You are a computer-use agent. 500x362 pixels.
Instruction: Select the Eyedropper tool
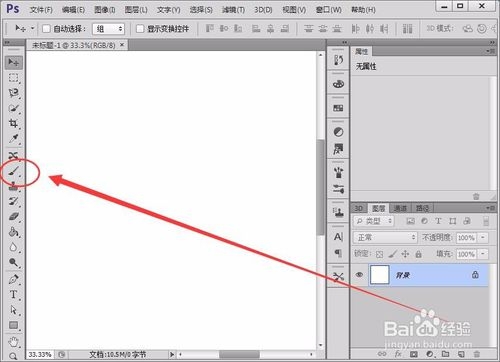point(14,139)
